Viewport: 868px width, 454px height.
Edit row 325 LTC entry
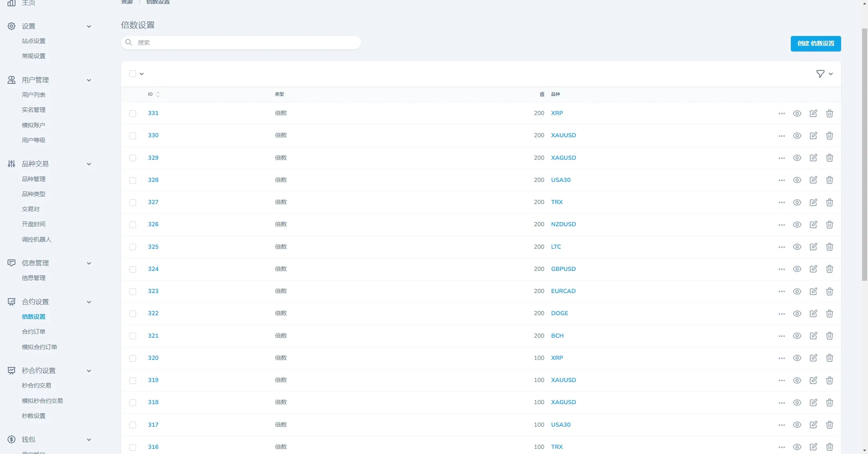click(813, 247)
